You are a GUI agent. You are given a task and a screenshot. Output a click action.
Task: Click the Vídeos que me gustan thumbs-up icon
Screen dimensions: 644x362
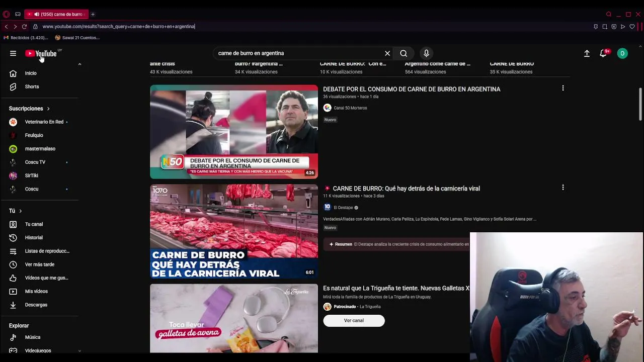click(13, 278)
